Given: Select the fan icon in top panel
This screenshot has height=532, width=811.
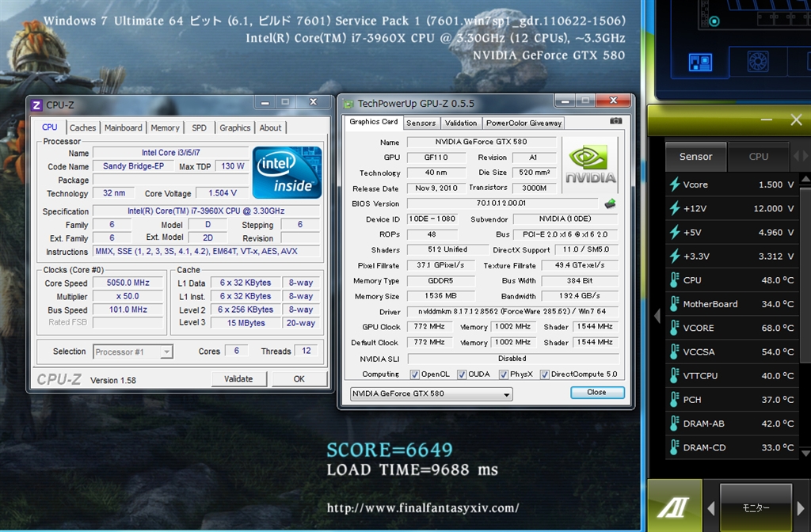Looking at the screenshot, I should pyautogui.click(x=758, y=61).
